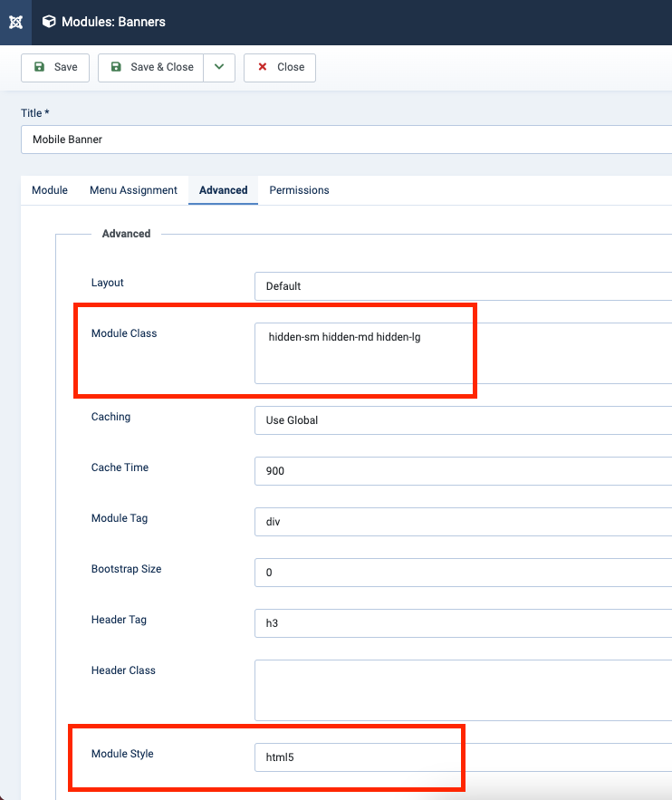The height and width of the screenshot is (800, 672).
Task: Go to the Permissions tab
Action: tap(299, 190)
